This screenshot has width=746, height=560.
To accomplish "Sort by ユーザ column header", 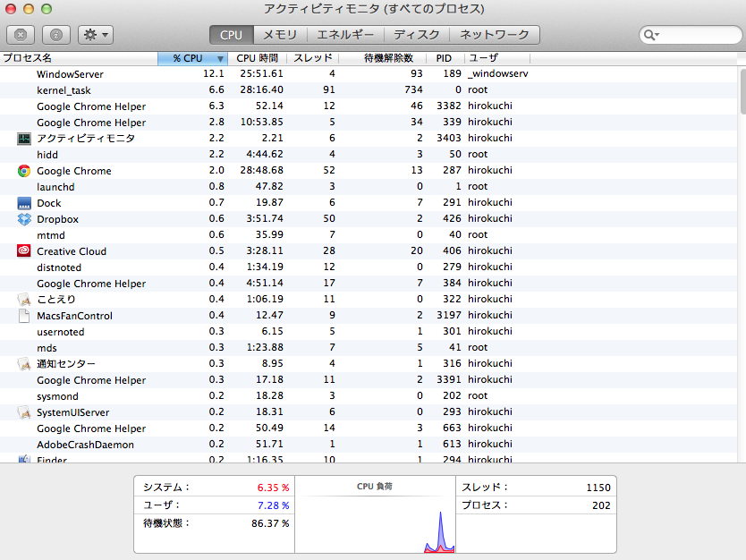I will coord(496,58).
